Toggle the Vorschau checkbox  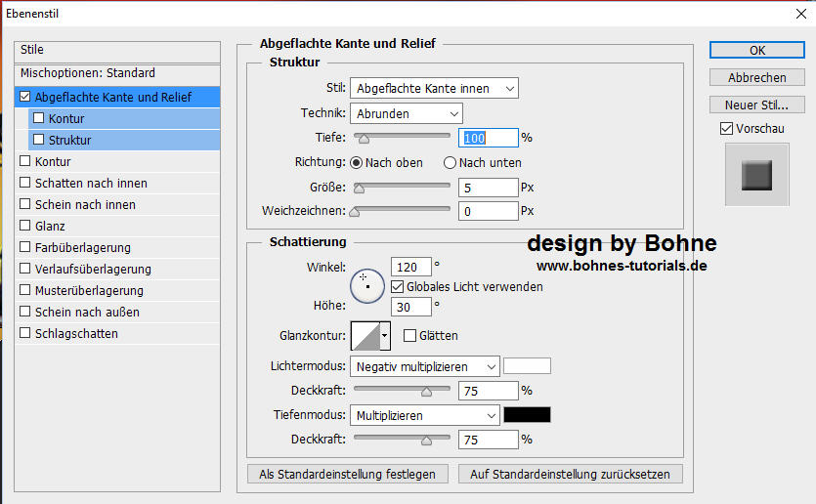point(726,128)
